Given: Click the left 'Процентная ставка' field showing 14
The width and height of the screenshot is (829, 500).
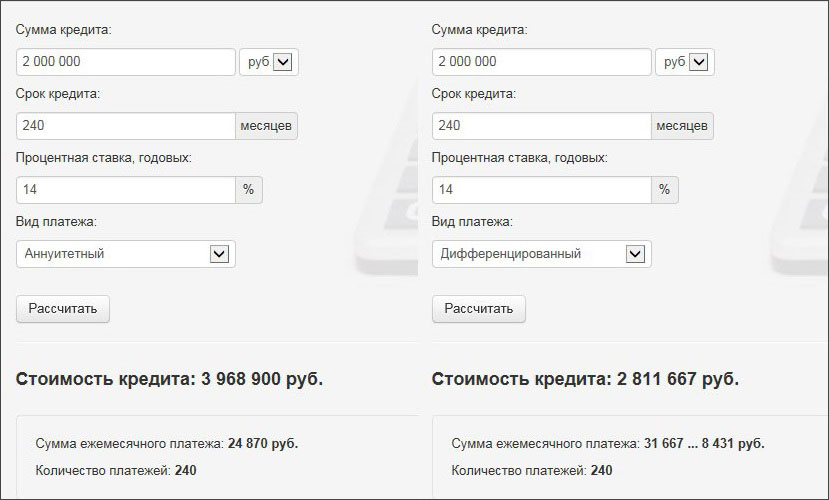Looking at the screenshot, I should click(x=126, y=190).
